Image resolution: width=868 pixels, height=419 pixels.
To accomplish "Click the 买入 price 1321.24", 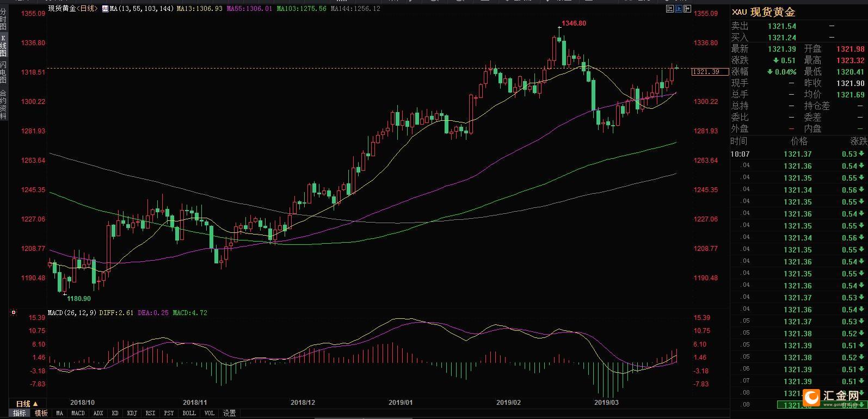I will [782, 38].
